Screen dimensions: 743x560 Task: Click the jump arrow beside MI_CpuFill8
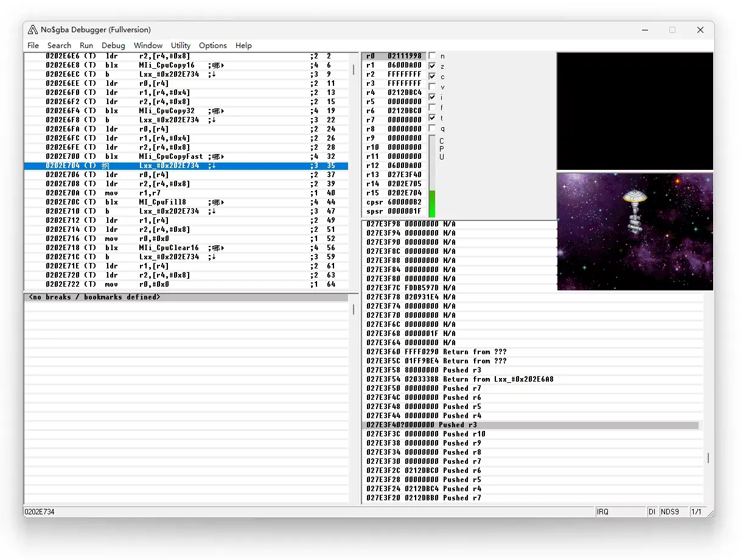pyautogui.click(x=223, y=202)
